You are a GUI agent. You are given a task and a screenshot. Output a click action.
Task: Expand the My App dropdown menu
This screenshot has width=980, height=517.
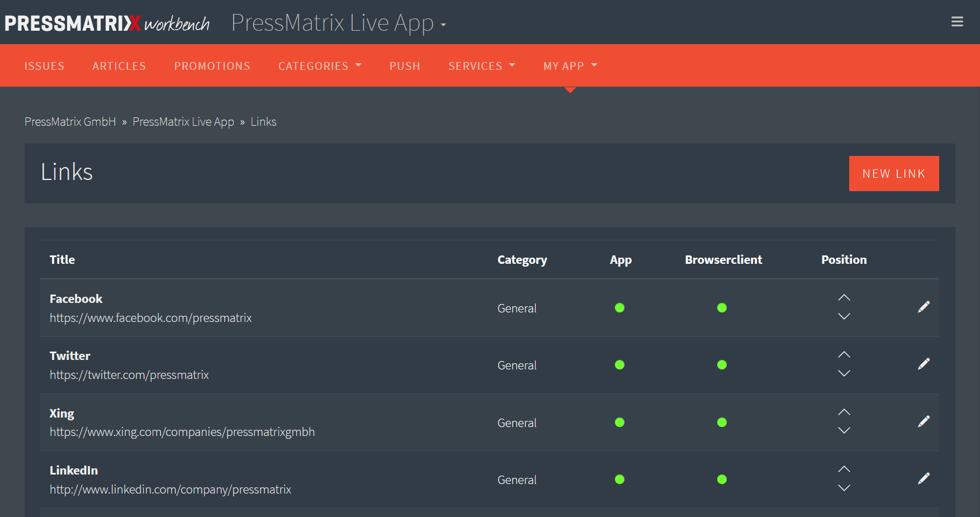coord(570,66)
